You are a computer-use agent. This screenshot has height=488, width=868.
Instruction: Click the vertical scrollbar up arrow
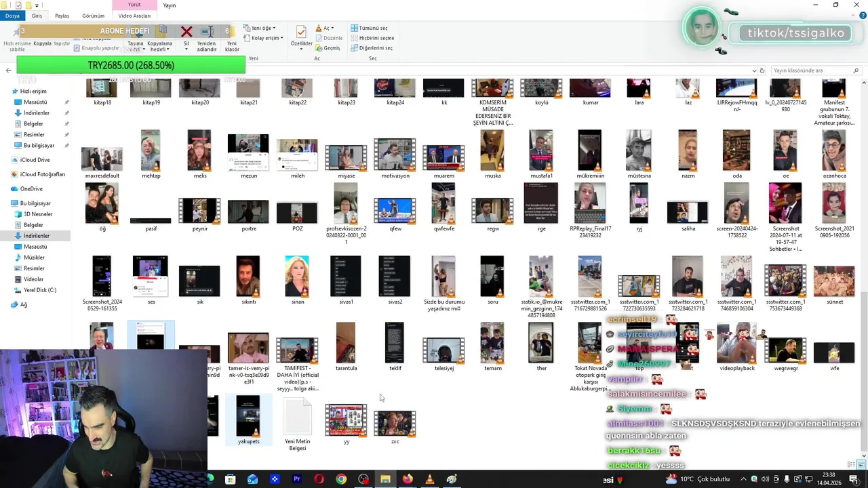coord(864,82)
